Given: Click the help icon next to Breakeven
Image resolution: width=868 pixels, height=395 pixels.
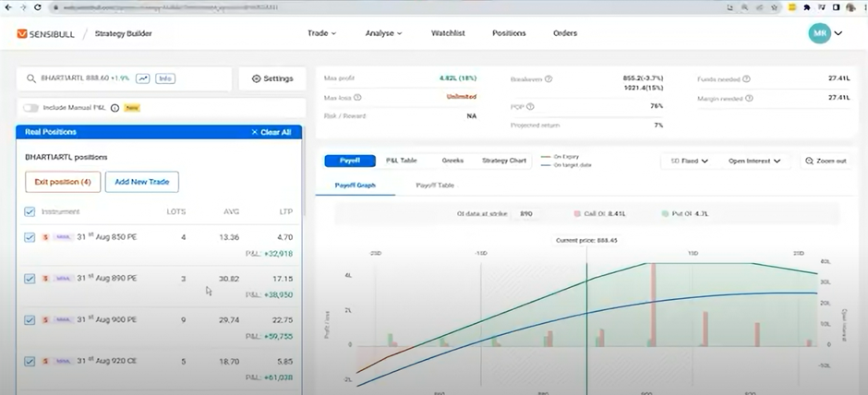Looking at the screenshot, I should coord(549,79).
